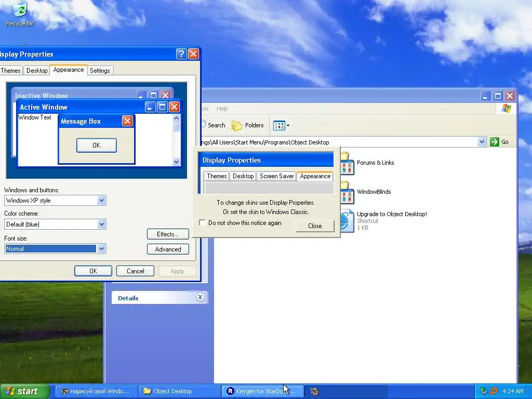Close the WindowBlinds notice dialog
Image resolution: width=532 pixels, height=399 pixels.
[315, 226]
